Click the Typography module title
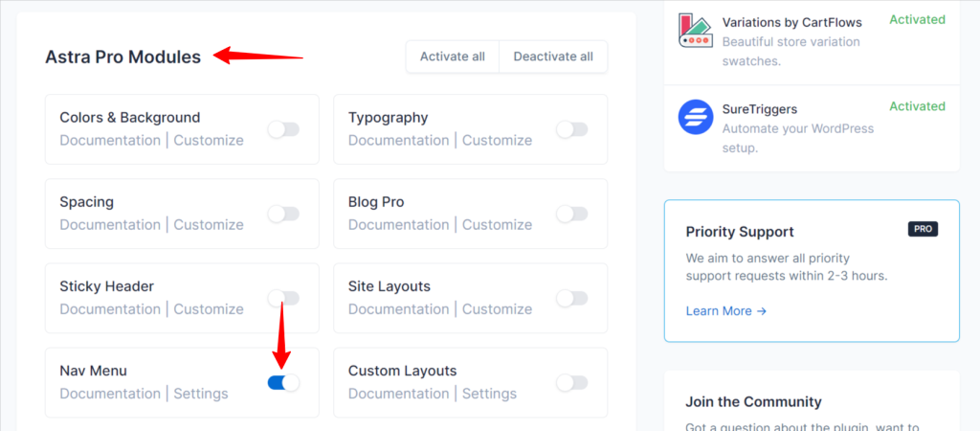This screenshot has width=980, height=431. coord(389,118)
